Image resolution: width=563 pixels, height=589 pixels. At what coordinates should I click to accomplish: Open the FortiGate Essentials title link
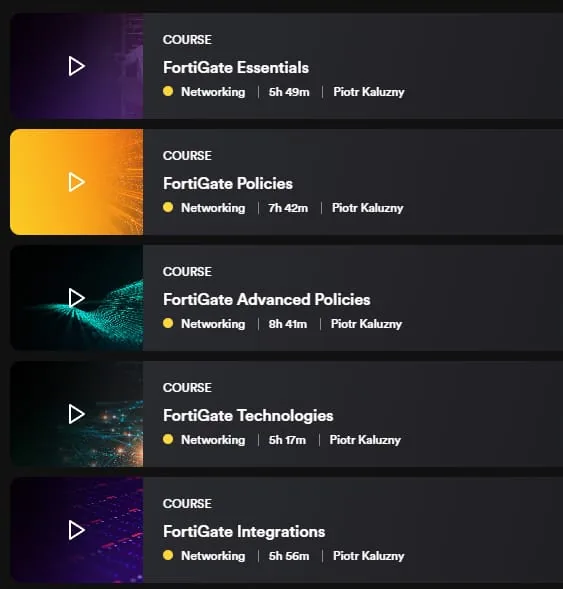click(236, 68)
